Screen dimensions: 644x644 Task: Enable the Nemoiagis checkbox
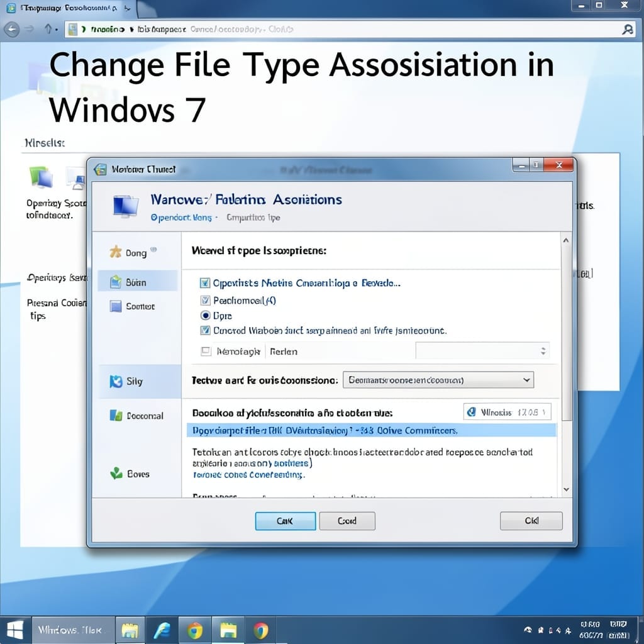(206, 351)
